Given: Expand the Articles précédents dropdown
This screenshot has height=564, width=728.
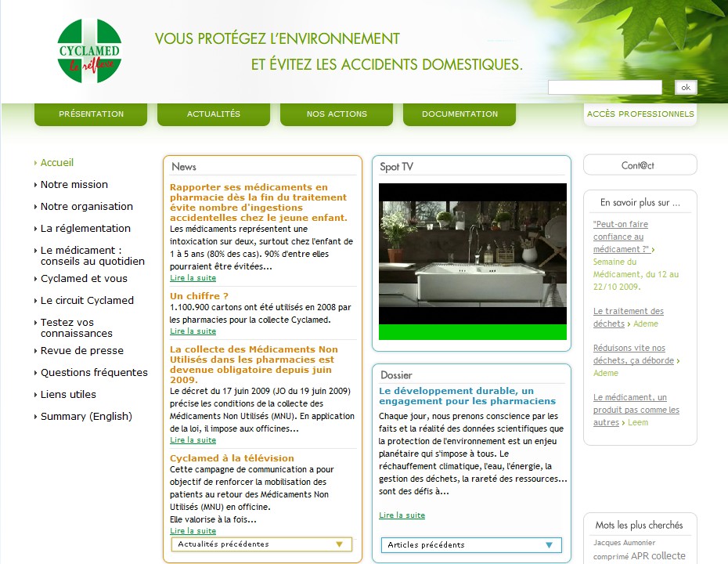Looking at the screenshot, I should tap(471, 545).
